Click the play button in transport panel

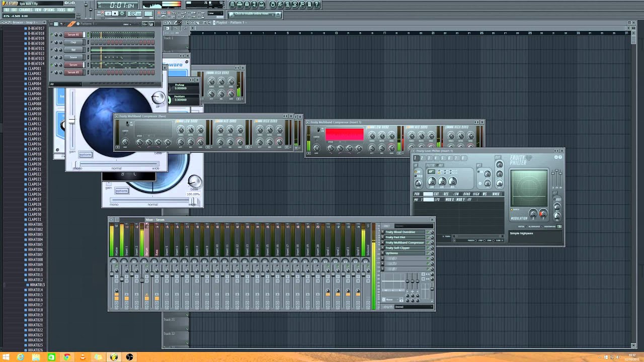pyautogui.click(x=109, y=14)
